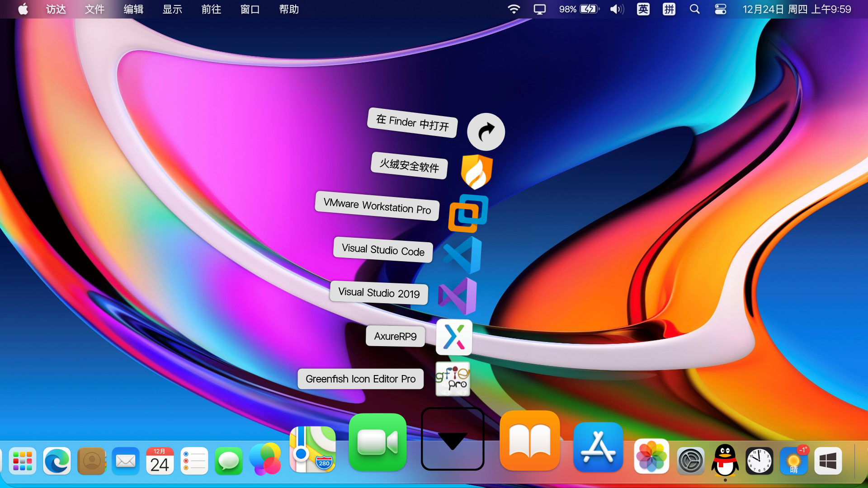The height and width of the screenshot is (488, 868).
Task: Open the display mirroring menu bar icon
Action: click(x=540, y=9)
